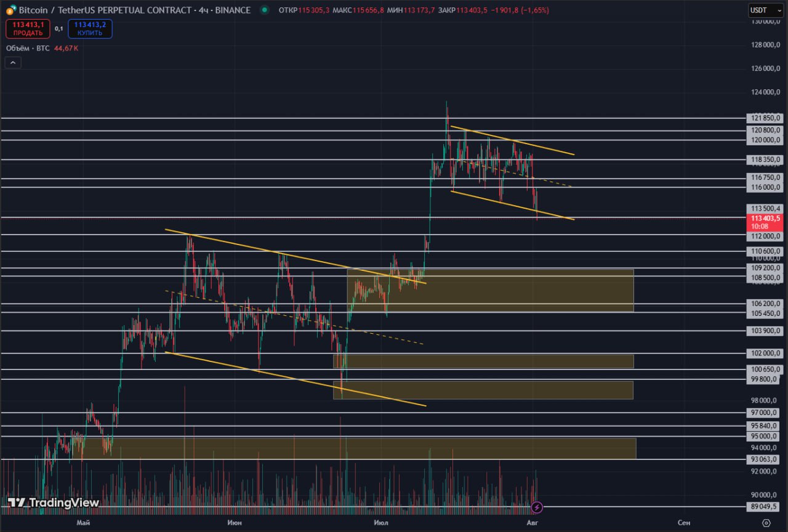Viewport: 788px width, 532px height.
Task: Click the TradingView logo
Action: coord(54,502)
